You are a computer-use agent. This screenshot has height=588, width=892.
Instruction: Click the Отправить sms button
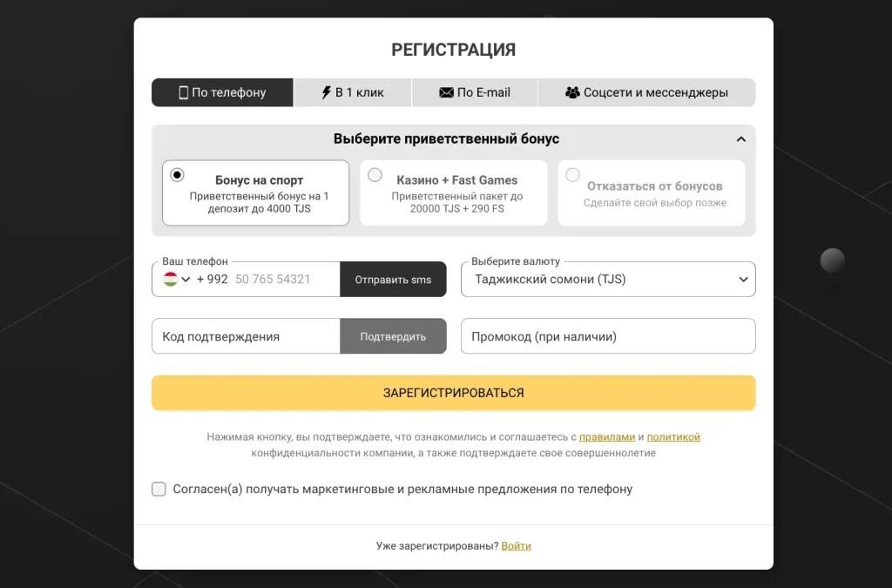click(x=393, y=280)
